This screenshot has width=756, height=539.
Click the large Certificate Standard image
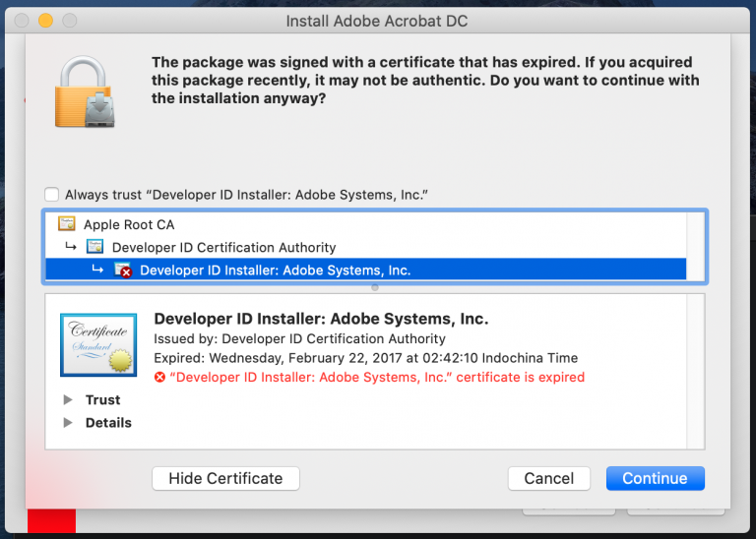(98, 345)
